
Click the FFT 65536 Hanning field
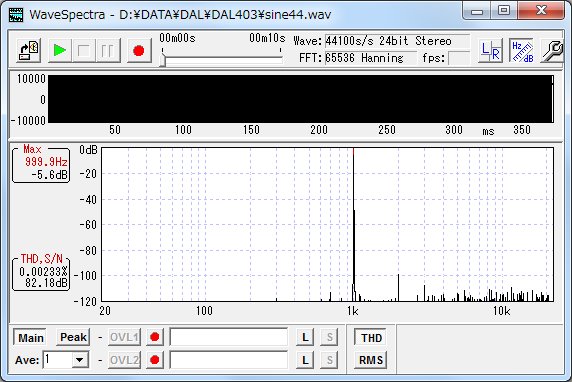371,58
